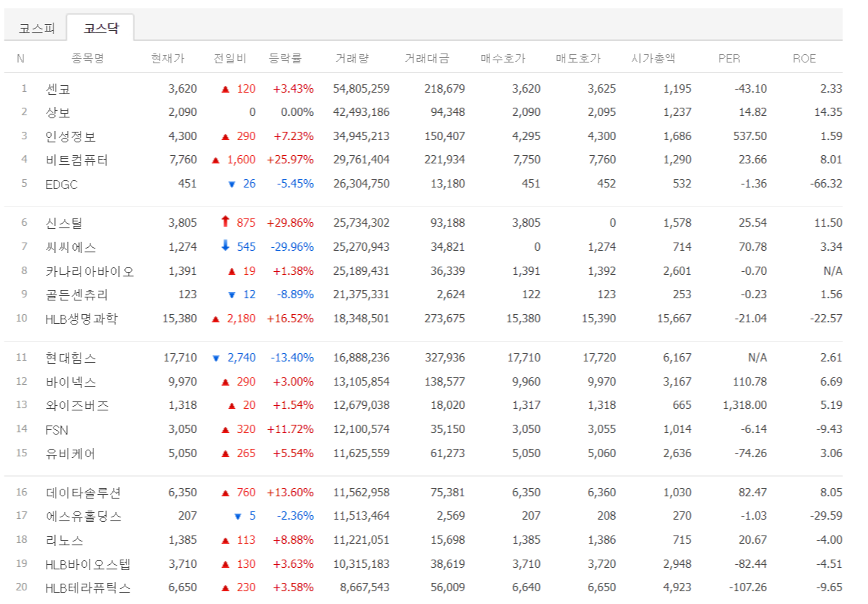Screen dimensions: 868x604
Task: Open stock EDGC
Action: [62, 185]
